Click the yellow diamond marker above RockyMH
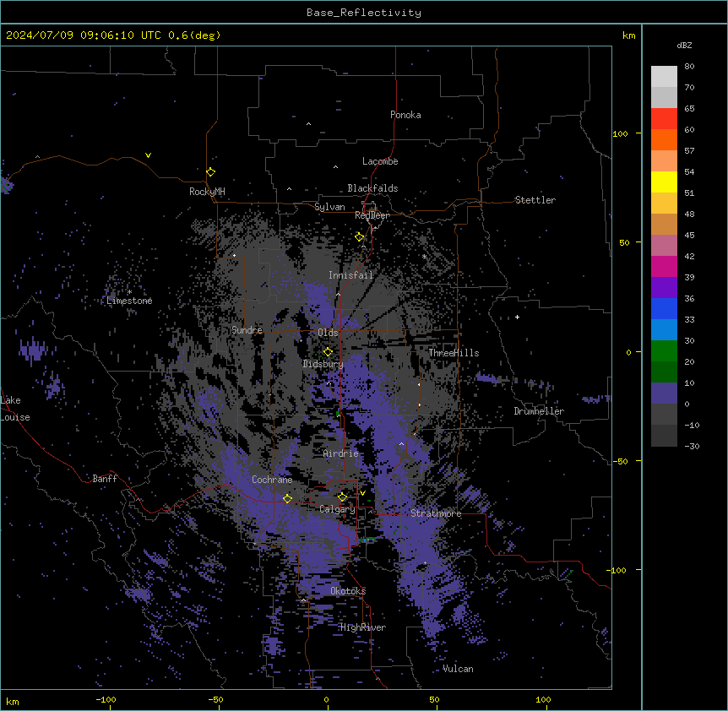Screen dimensions: 728x711 click(211, 172)
